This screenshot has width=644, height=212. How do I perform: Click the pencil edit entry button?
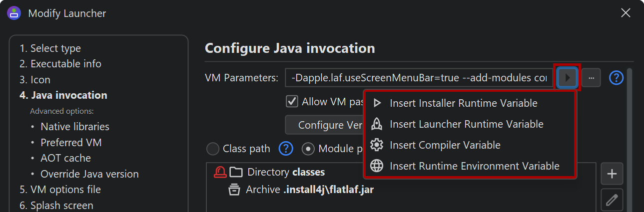coord(612,201)
